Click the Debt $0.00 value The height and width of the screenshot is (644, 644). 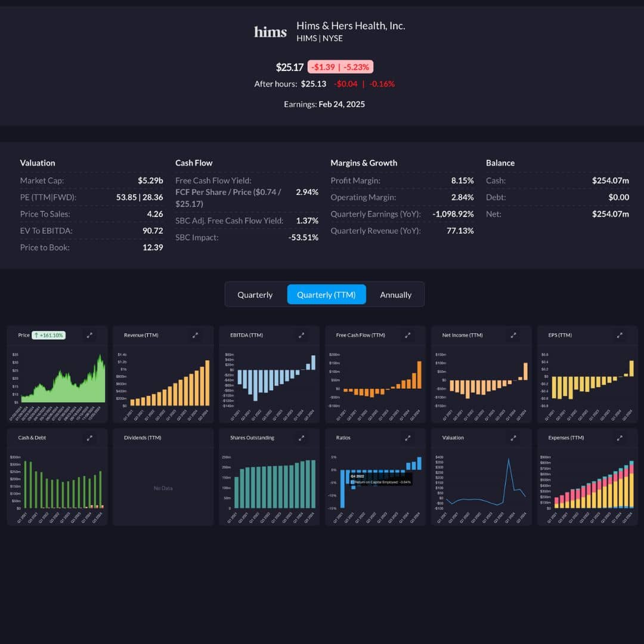click(x=618, y=197)
